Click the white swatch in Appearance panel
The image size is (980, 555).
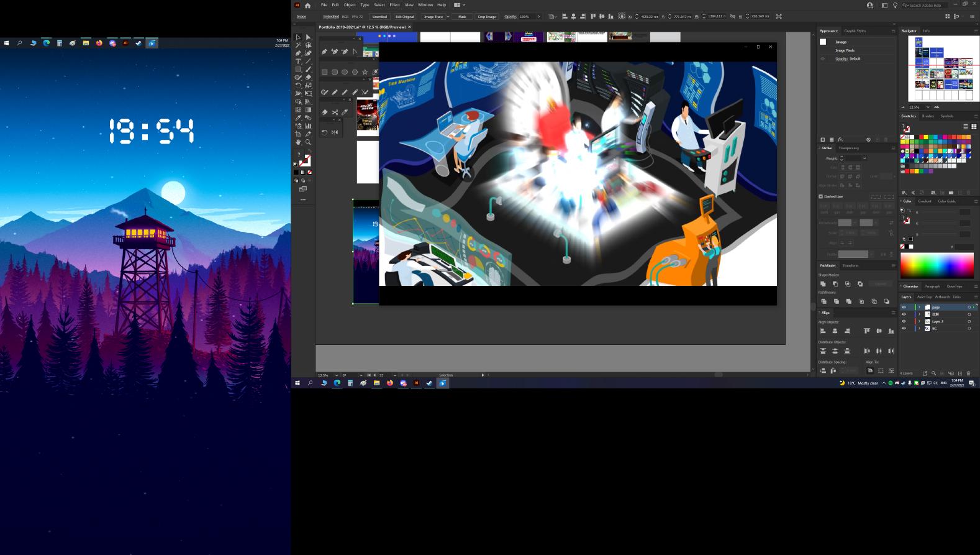(823, 42)
